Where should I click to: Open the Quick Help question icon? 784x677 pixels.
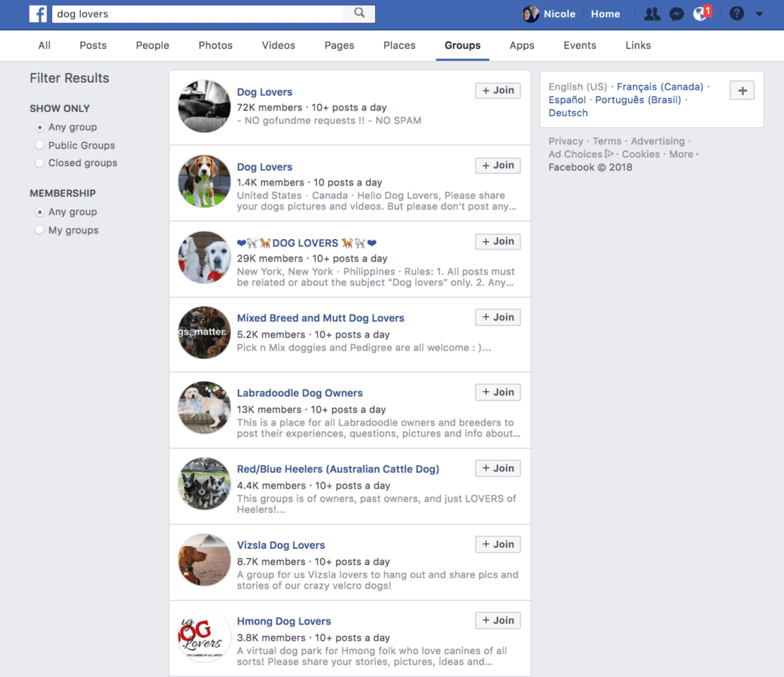tap(736, 13)
